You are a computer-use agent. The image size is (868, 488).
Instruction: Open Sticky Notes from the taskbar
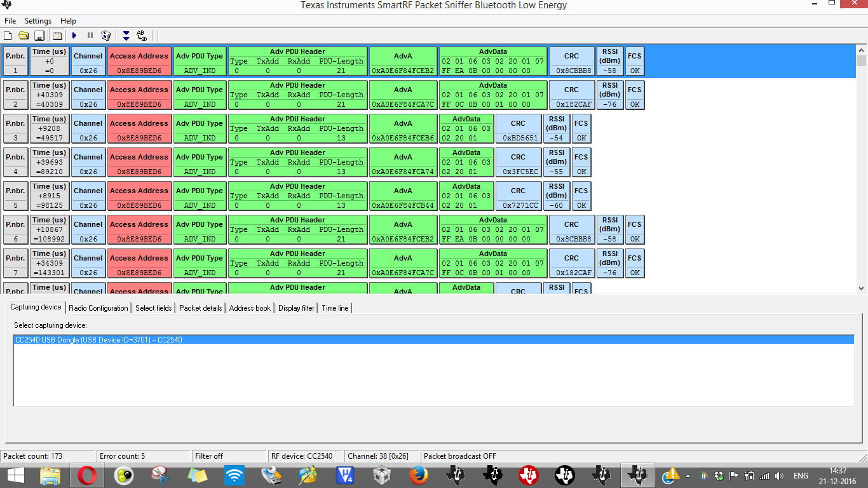click(198, 475)
